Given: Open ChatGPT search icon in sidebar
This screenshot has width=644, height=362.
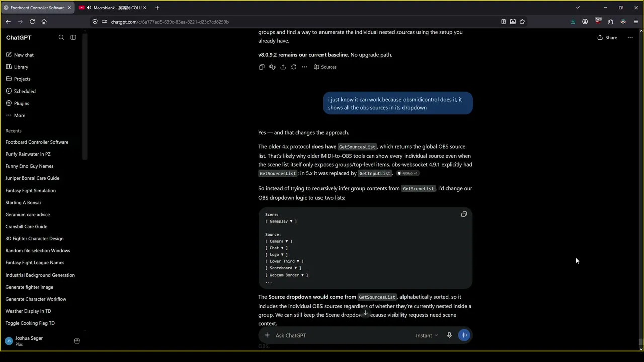Looking at the screenshot, I should coord(61,37).
